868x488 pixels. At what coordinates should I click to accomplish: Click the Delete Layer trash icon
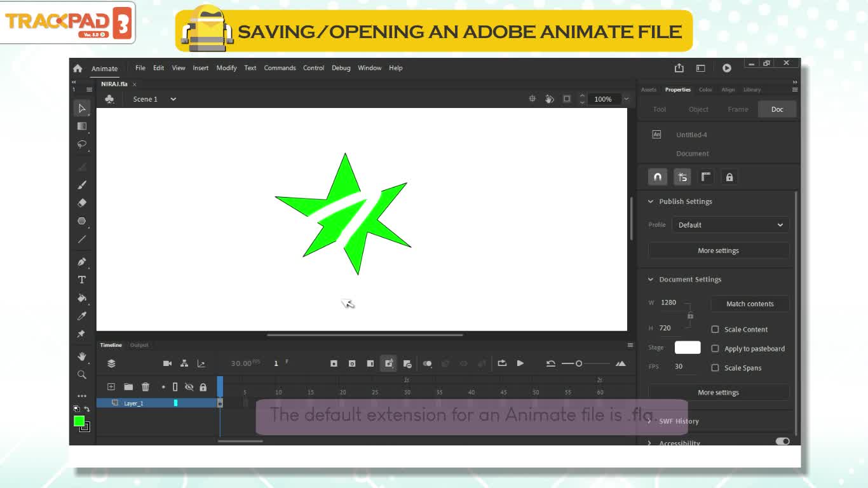pyautogui.click(x=146, y=387)
